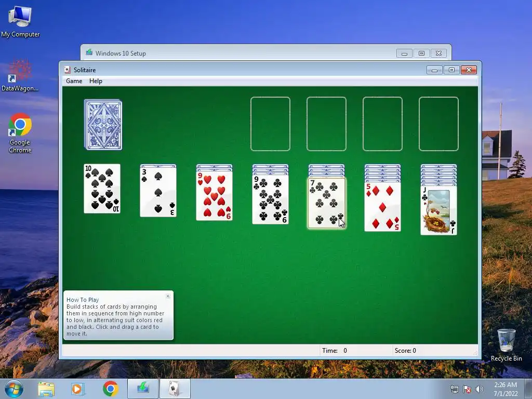Click the volume speaker tray icon
Screen dimensions: 532x399
tap(480, 389)
